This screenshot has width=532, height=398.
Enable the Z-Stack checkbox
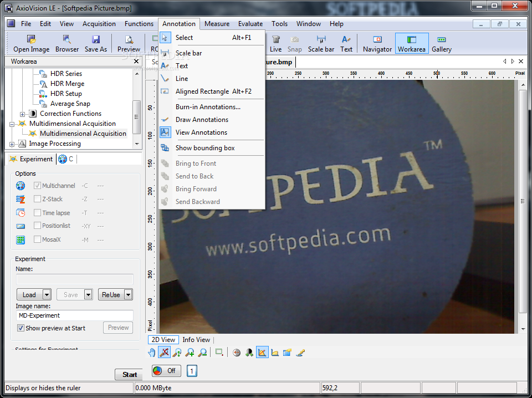(37, 199)
